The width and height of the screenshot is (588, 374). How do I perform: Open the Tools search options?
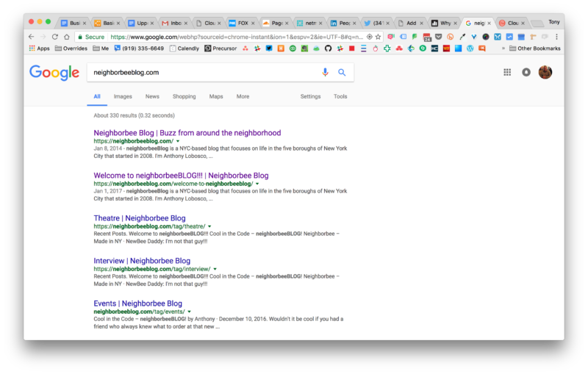(340, 96)
